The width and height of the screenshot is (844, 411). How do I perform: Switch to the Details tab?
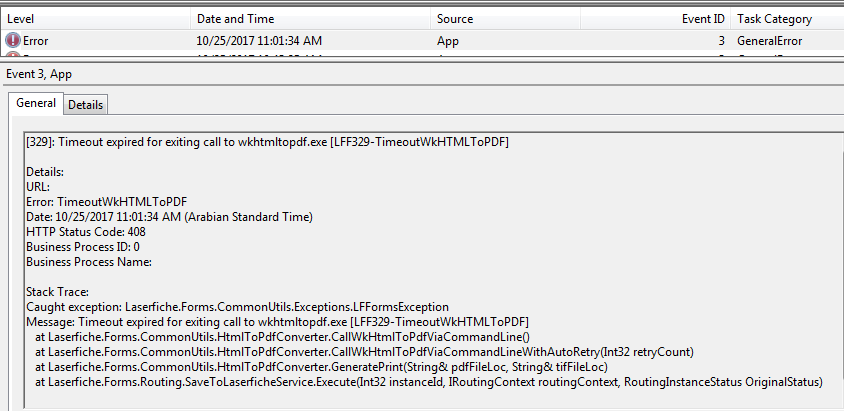[x=86, y=105]
